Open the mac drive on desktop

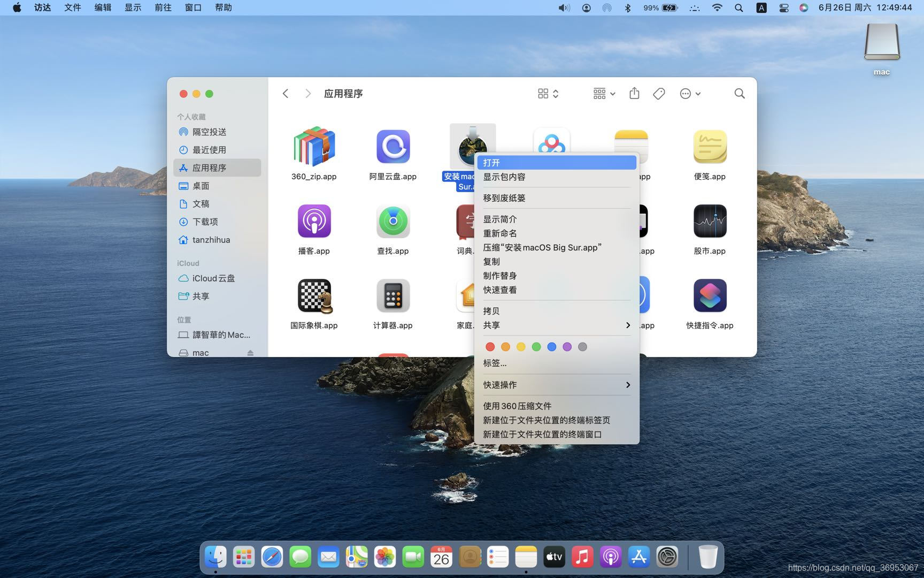tap(882, 42)
